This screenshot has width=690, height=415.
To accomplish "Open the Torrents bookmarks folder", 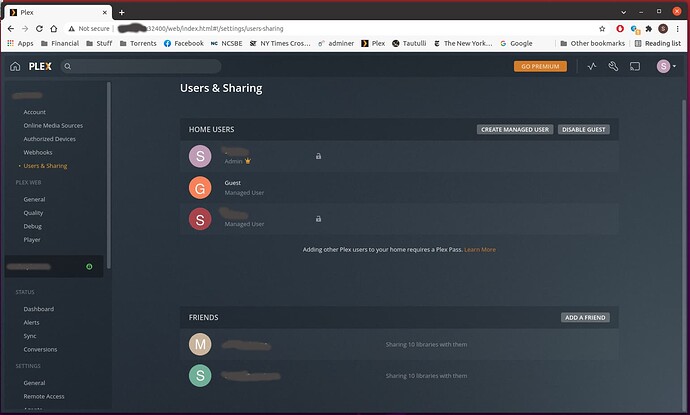I will click(x=138, y=43).
